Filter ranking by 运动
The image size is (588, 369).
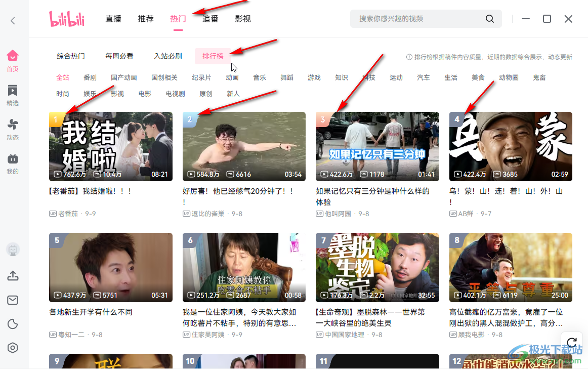(396, 77)
